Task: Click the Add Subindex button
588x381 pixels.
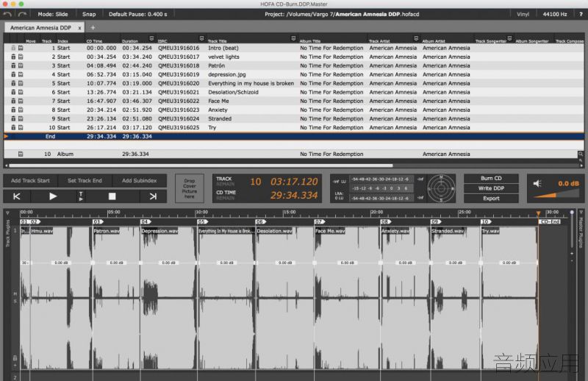Action: (x=139, y=180)
